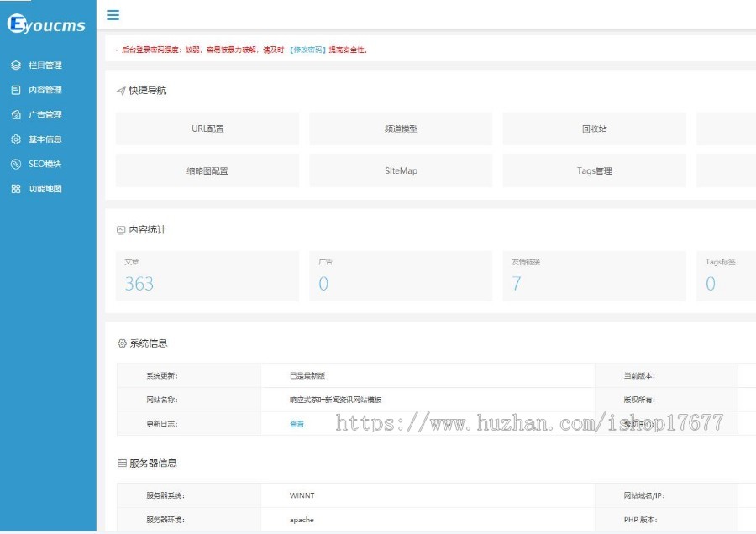The image size is (756, 534).
Task: Click the 网站名称 label cell
Action: pos(189,400)
